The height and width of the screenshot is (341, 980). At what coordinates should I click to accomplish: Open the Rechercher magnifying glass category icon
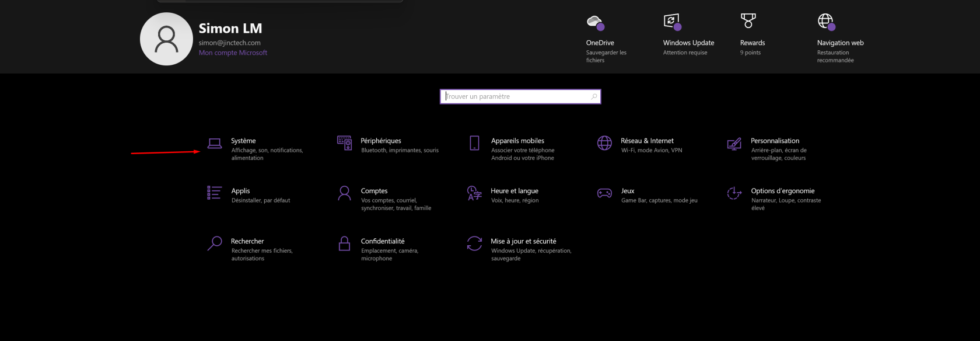(x=215, y=243)
